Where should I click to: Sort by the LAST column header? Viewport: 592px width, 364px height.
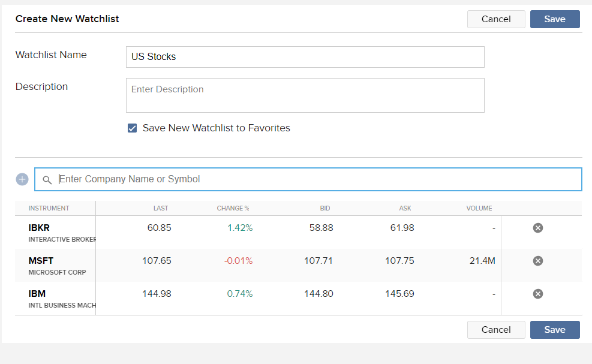[160, 208]
